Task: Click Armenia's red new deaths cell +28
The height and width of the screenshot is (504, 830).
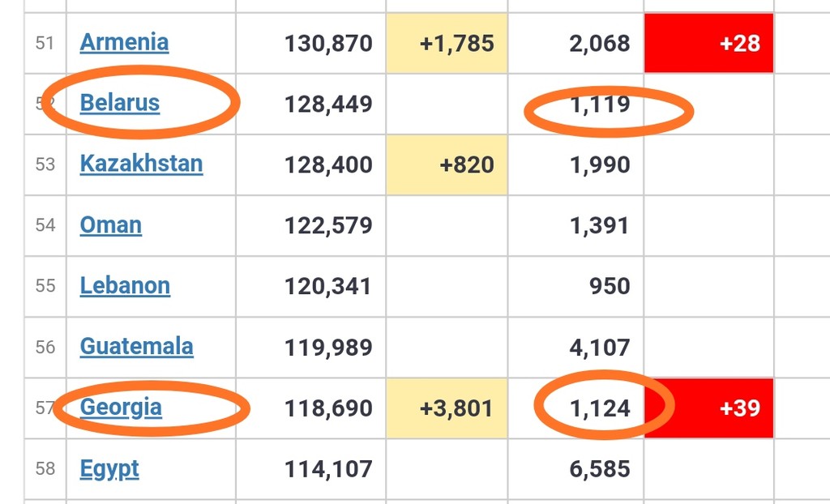Action: point(708,43)
